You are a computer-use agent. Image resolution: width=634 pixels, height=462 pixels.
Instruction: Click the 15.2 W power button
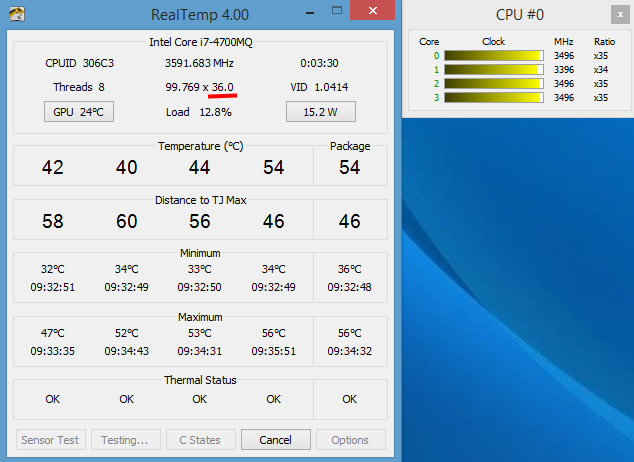point(321,112)
